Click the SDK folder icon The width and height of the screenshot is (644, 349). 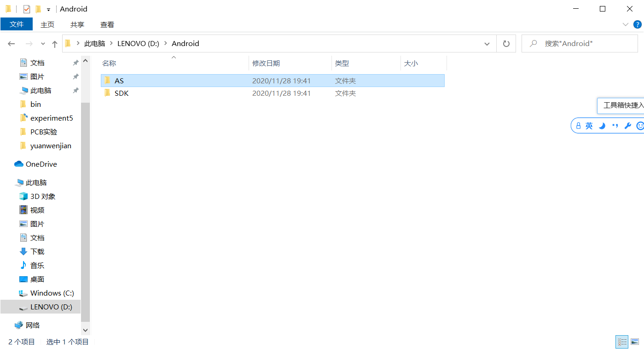coord(107,93)
